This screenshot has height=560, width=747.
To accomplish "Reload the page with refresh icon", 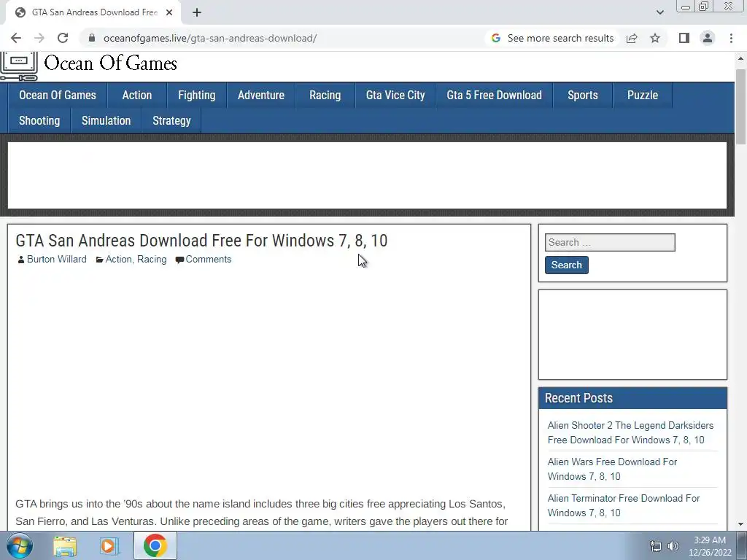I will [x=63, y=38].
